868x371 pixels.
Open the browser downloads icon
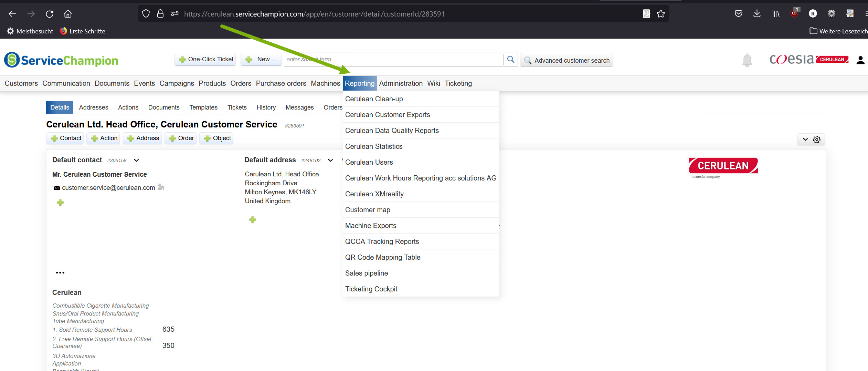[757, 14]
